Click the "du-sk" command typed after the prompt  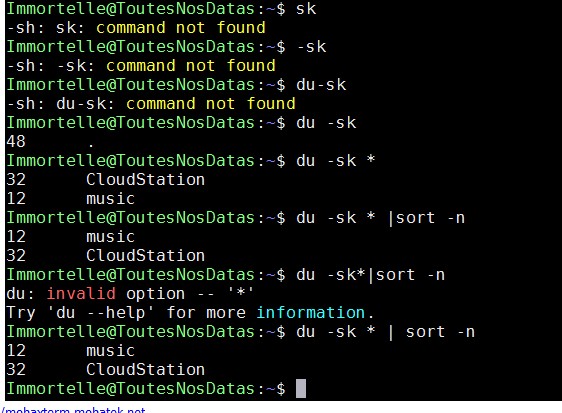(x=321, y=85)
